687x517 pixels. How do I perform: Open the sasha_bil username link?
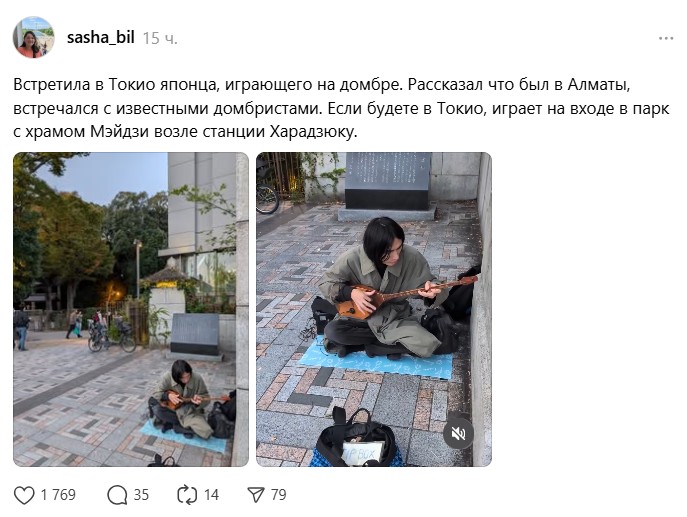point(101,38)
